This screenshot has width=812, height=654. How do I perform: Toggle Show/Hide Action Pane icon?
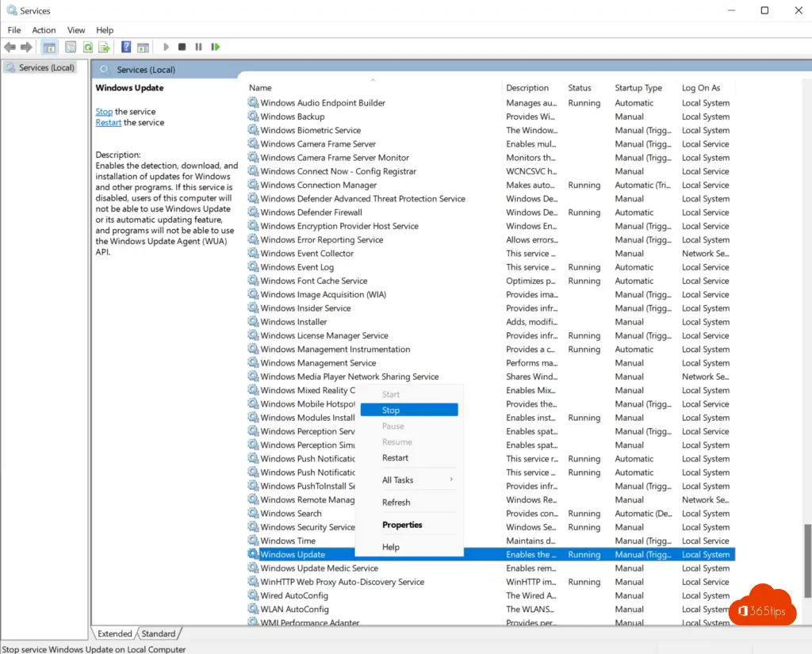click(x=143, y=47)
